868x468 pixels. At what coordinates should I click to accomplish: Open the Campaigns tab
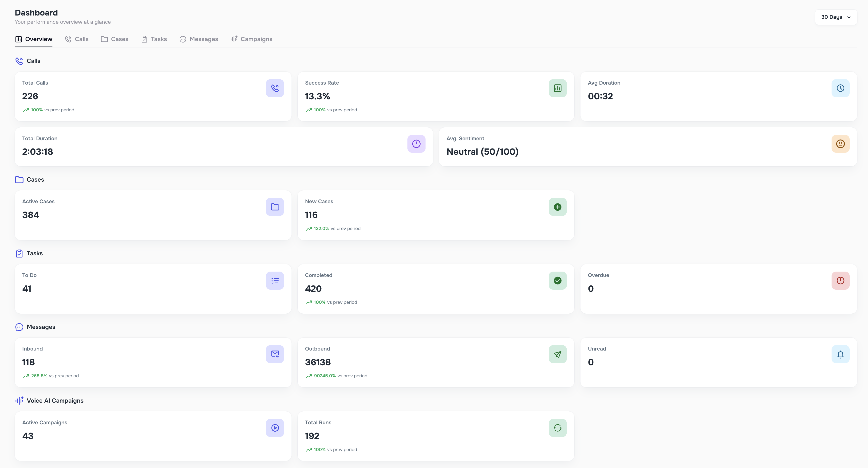pyautogui.click(x=251, y=39)
